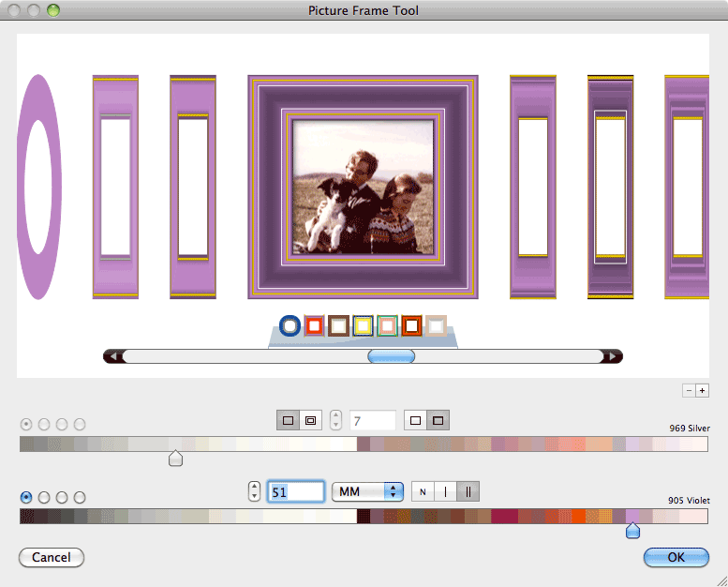Screen dimensions: 728x587
Task: Click the width field showing 51
Action: [296, 491]
